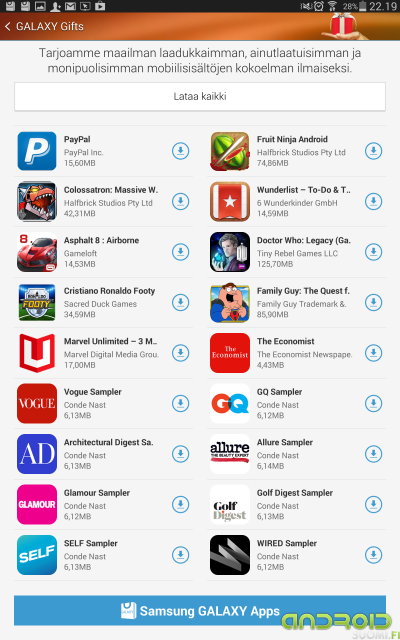Open Marvel Unlimited app entry
The image size is (400, 640).
click(x=104, y=353)
